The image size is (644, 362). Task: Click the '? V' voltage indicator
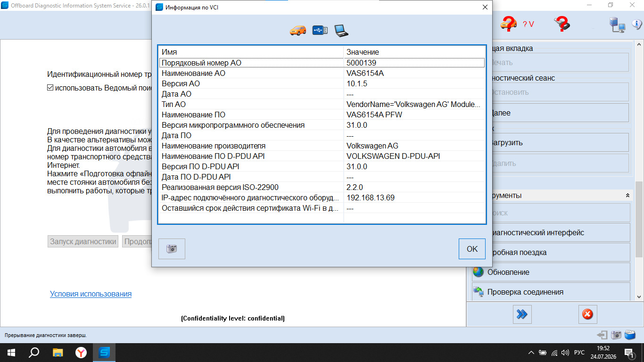pyautogui.click(x=528, y=25)
